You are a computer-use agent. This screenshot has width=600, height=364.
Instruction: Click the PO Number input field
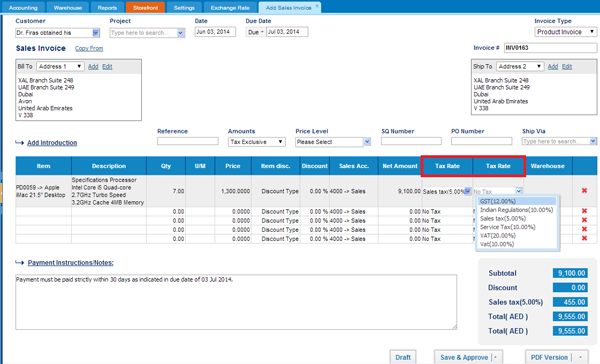click(481, 141)
